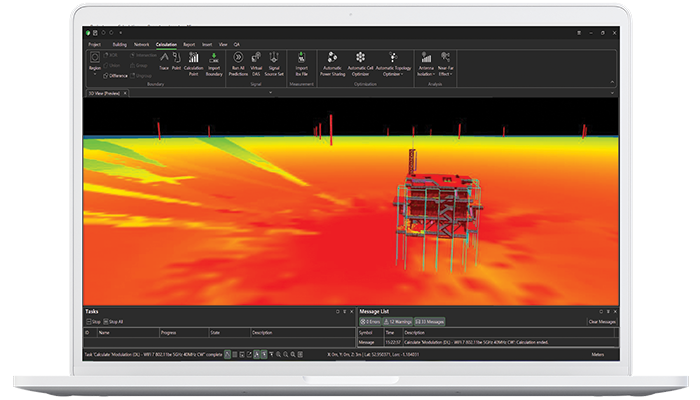
Task: Click Clear Messages button
Action: (602, 322)
